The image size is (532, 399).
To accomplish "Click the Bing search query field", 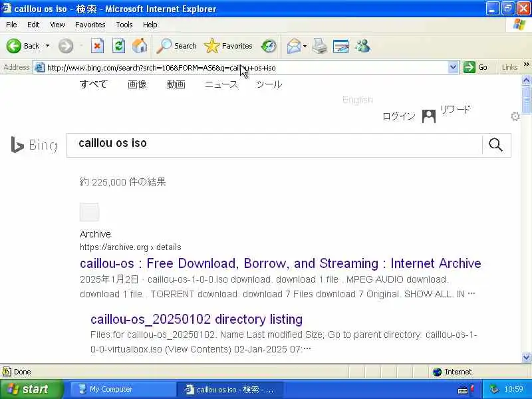I will (274, 145).
